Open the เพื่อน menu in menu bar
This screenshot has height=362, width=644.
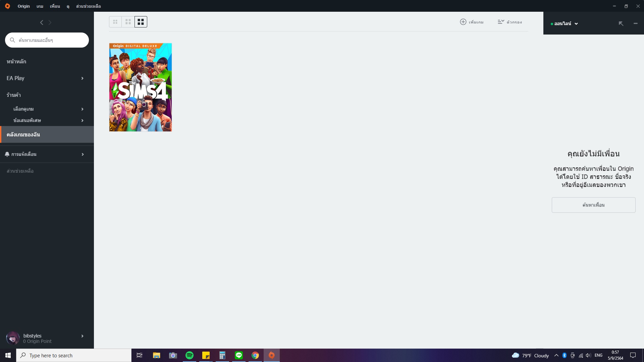click(x=55, y=6)
